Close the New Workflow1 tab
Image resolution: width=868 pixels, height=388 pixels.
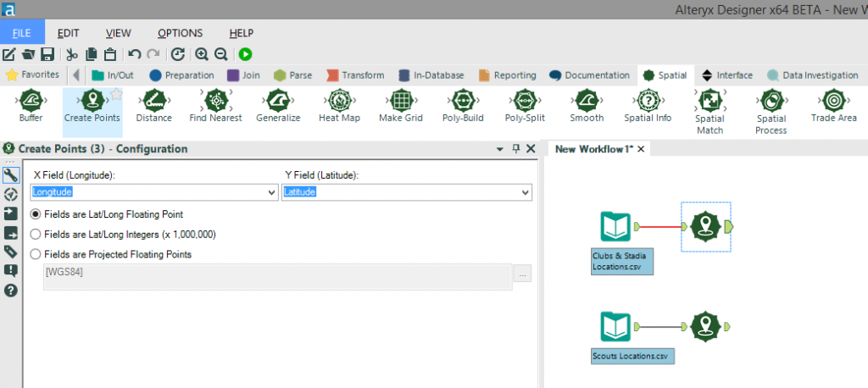(641, 149)
